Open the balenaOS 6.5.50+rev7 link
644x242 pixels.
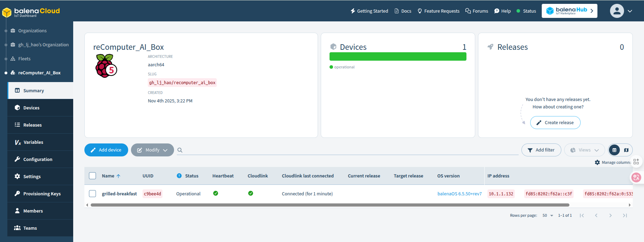pos(459,194)
